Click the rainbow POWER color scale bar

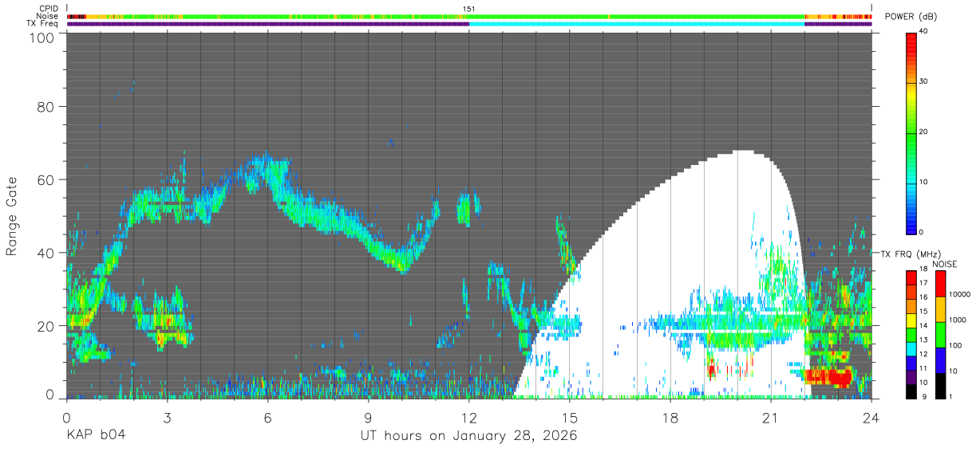point(912,132)
